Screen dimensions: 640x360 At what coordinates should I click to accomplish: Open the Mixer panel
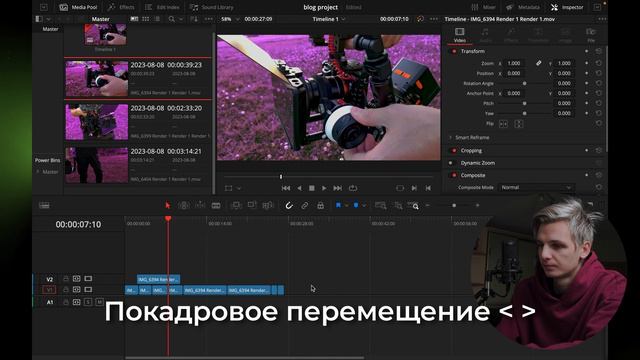(x=483, y=7)
